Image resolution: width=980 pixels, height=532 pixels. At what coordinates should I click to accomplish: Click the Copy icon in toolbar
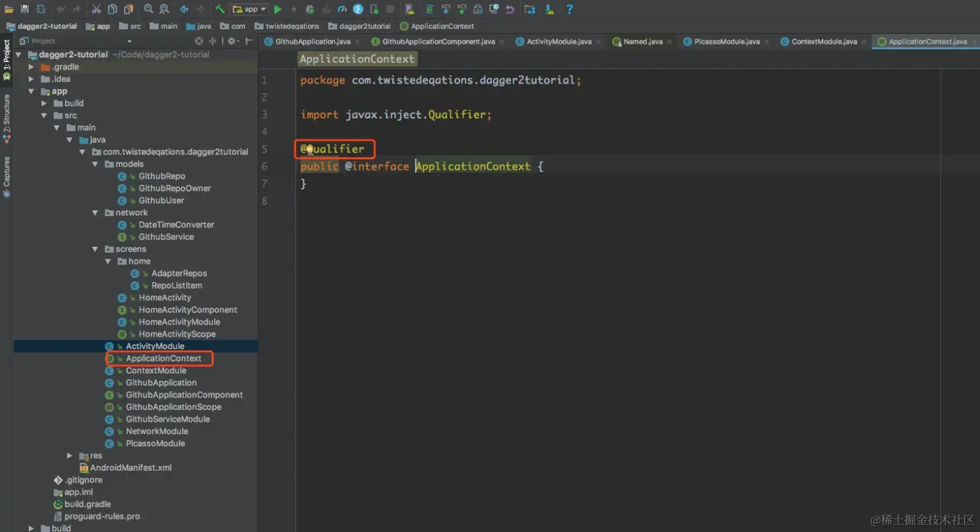pos(112,9)
